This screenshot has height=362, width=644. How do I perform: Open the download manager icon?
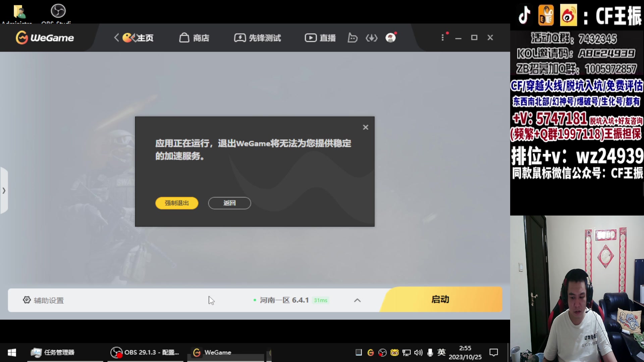pyautogui.click(x=371, y=38)
